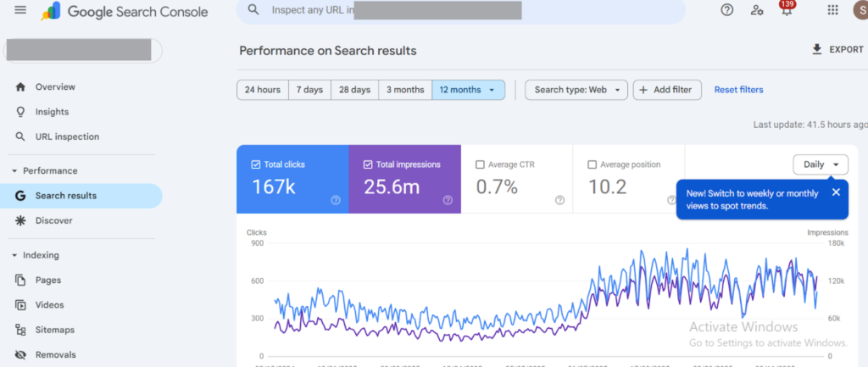Click the Add filter button

coord(667,90)
